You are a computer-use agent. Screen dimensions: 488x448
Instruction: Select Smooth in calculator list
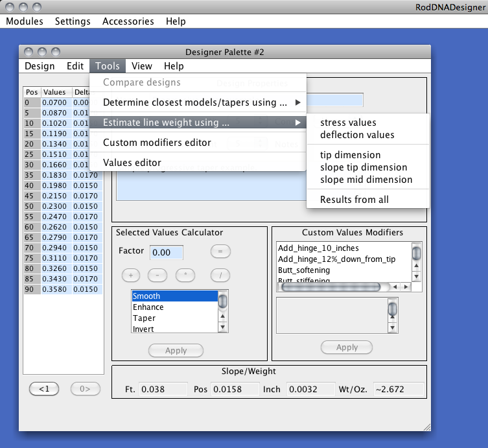tap(174, 296)
